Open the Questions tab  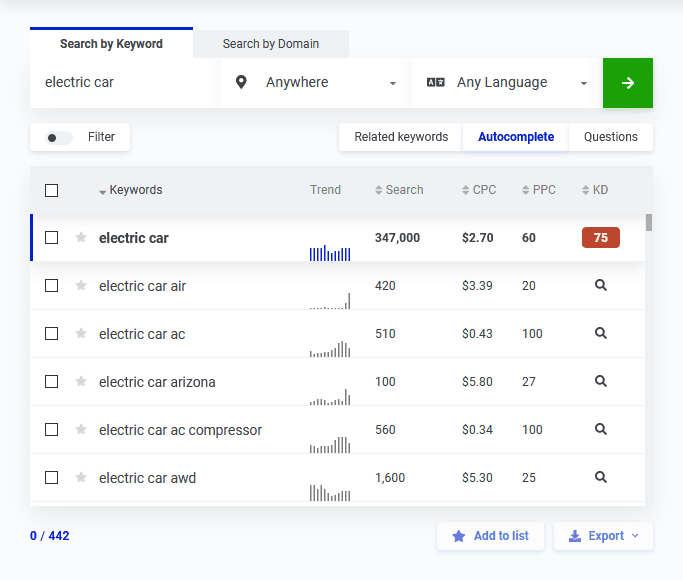[x=610, y=137]
